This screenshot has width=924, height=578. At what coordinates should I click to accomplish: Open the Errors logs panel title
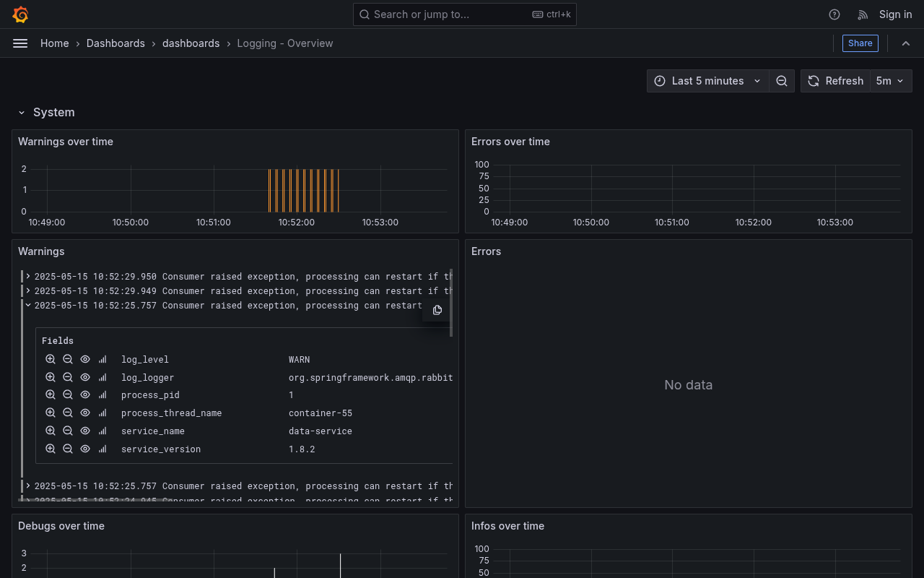[486, 251]
